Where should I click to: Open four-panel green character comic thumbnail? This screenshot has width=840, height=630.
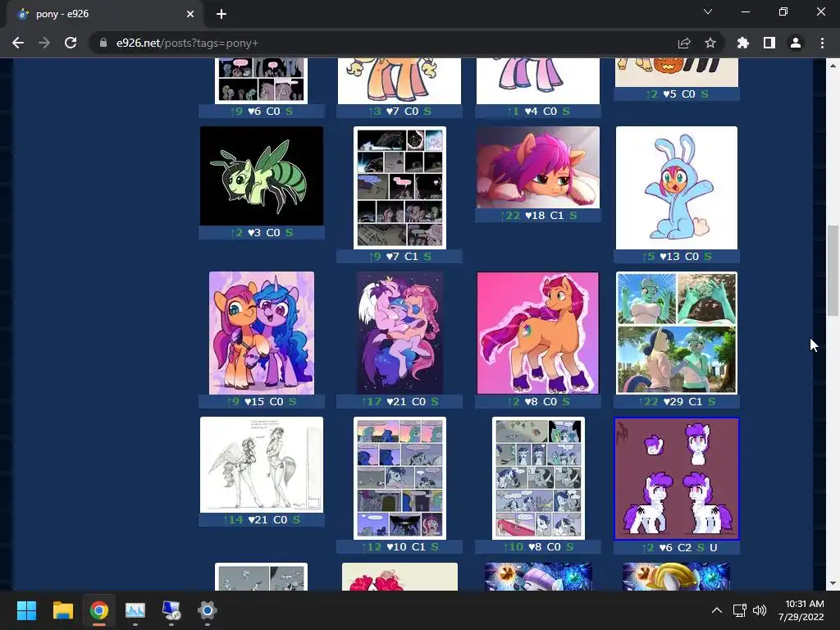[x=677, y=333]
